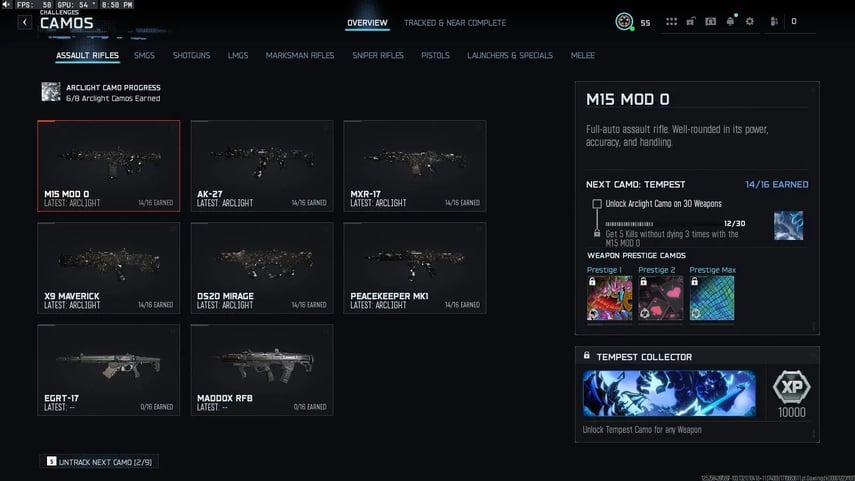This screenshot has width=855, height=481.
Task: Click the player rank emblem icon
Action: pyautogui.click(x=624, y=21)
